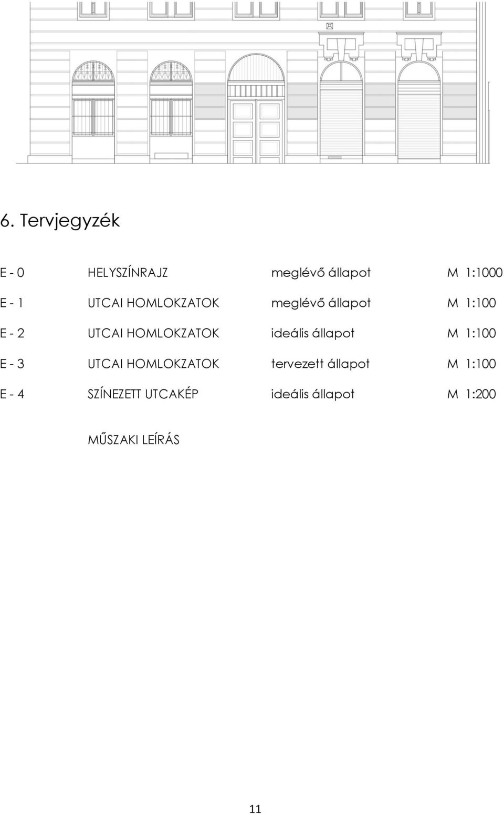Click scale "M 1:100" in the E - 1 row
This screenshot has height=814, width=504.
click(x=471, y=303)
